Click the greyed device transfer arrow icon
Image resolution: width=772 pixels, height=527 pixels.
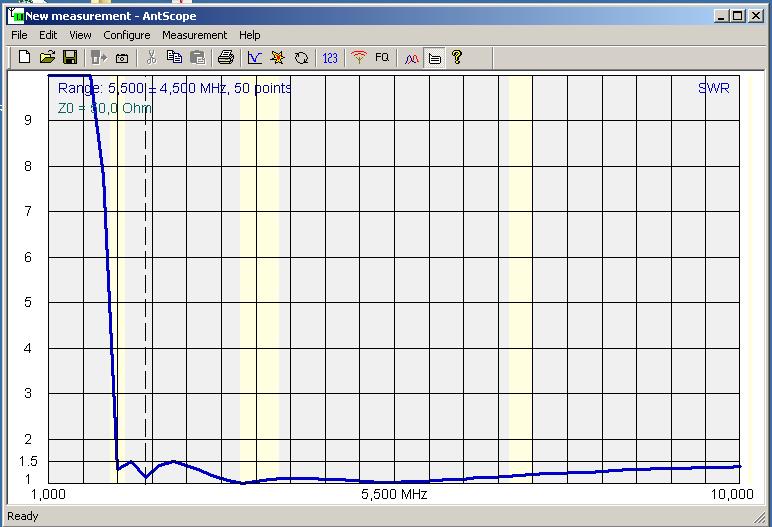point(99,58)
